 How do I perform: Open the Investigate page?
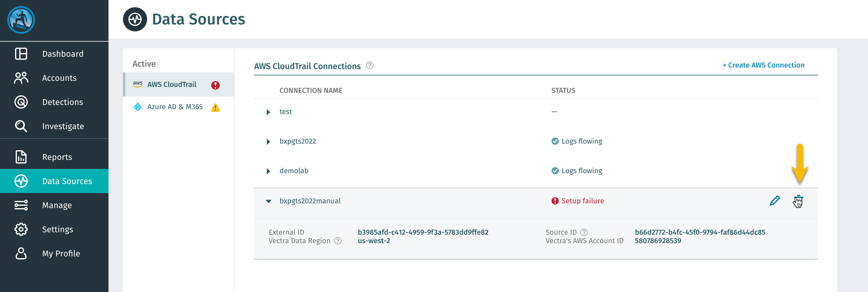point(63,126)
